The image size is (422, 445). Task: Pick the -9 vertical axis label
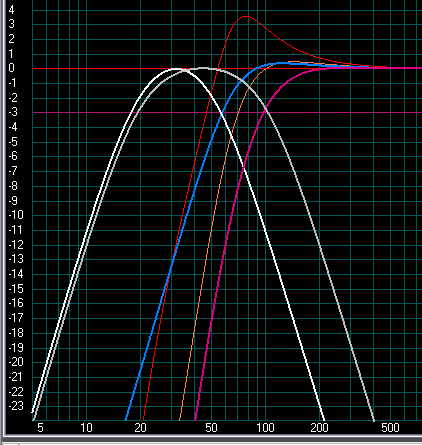(x=13, y=200)
